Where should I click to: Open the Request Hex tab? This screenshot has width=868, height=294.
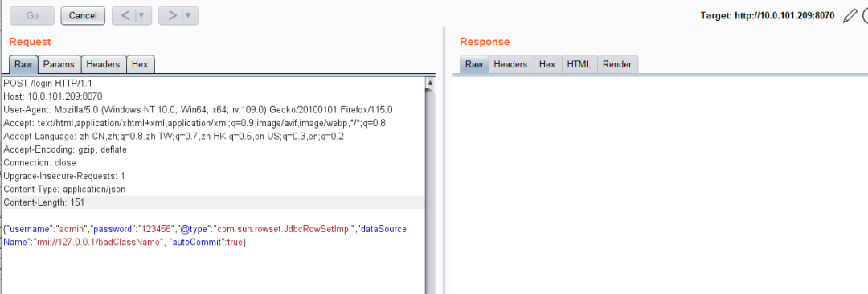pyautogui.click(x=140, y=64)
